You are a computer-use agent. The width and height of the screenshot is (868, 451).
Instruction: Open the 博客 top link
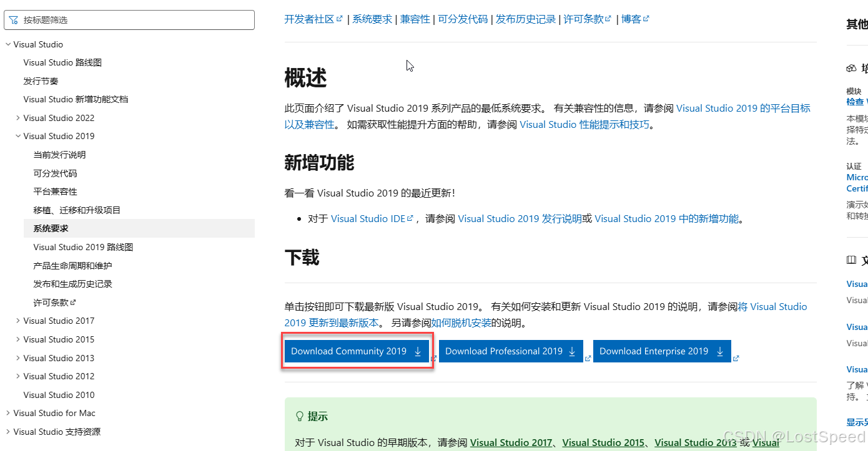point(635,19)
